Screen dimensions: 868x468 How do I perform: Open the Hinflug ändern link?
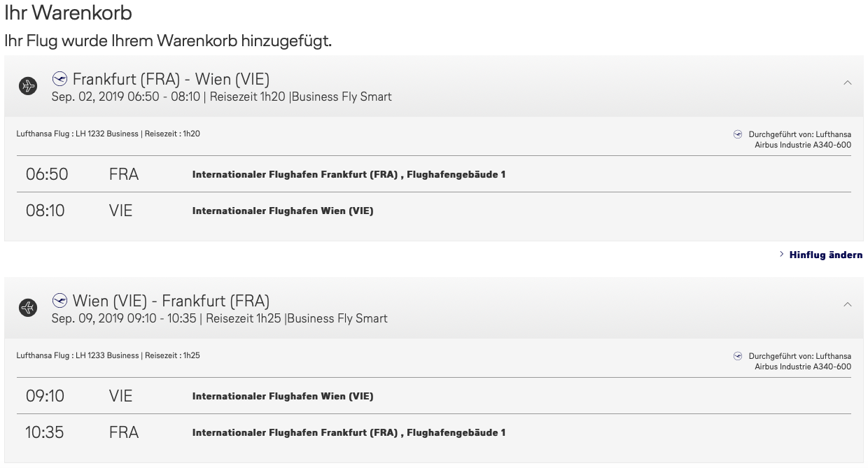(825, 255)
